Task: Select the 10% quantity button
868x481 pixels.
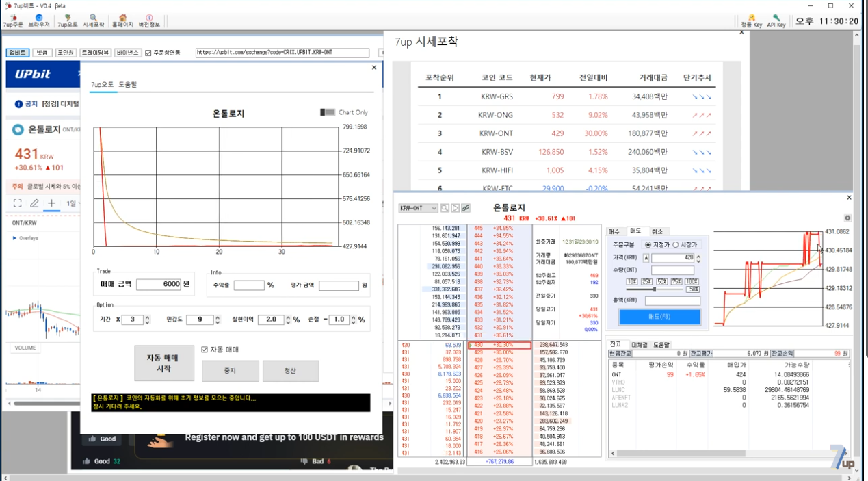Action: click(x=632, y=282)
